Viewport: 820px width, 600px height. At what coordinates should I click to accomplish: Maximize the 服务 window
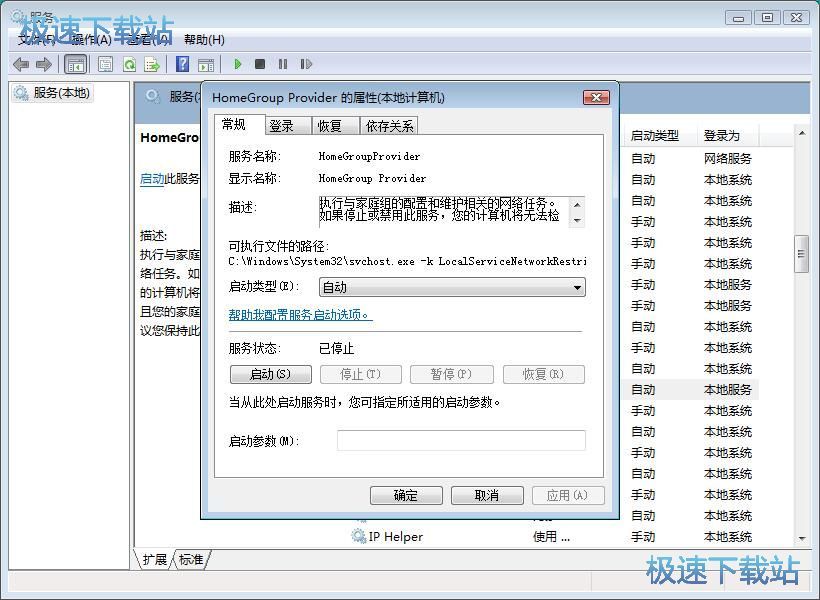click(768, 18)
